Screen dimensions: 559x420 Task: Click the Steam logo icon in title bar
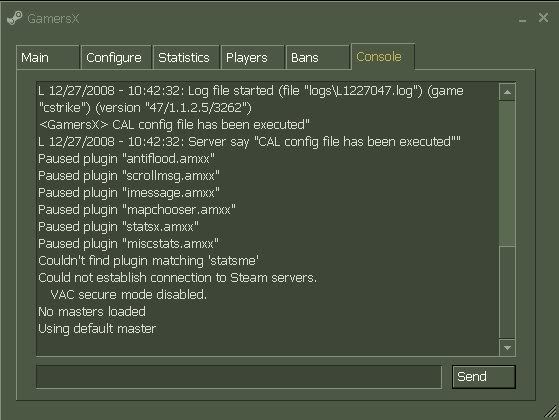(x=15, y=18)
